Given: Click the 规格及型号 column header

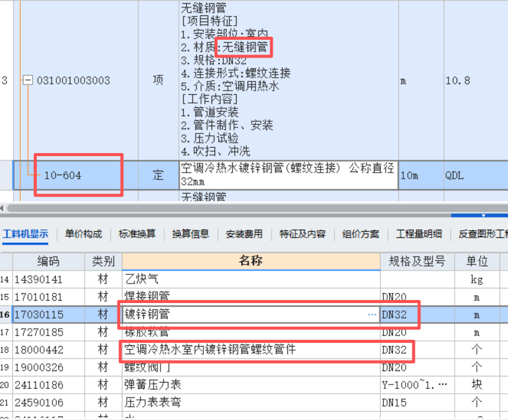Looking at the screenshot, I should click(417, 261).
